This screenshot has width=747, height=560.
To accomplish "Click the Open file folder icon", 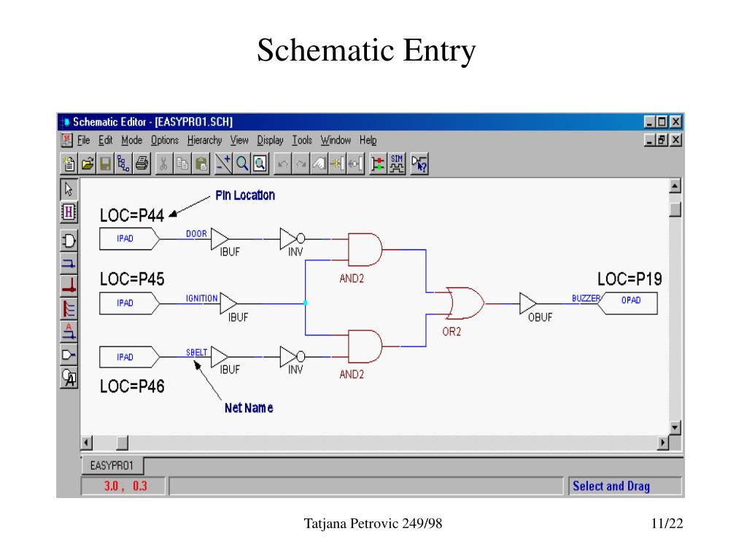I will coord(88,164).
